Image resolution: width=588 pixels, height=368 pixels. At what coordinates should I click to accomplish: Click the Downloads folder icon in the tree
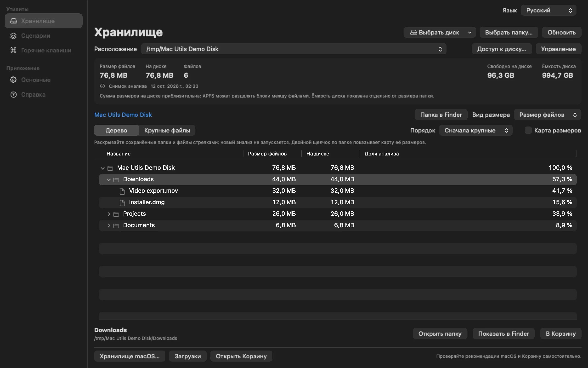pos(116,180)
